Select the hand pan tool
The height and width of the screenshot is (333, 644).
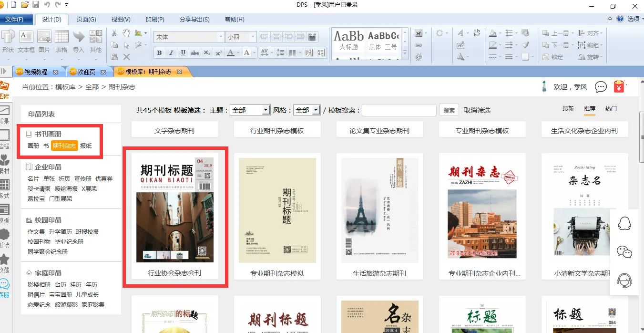pos(126,33)
